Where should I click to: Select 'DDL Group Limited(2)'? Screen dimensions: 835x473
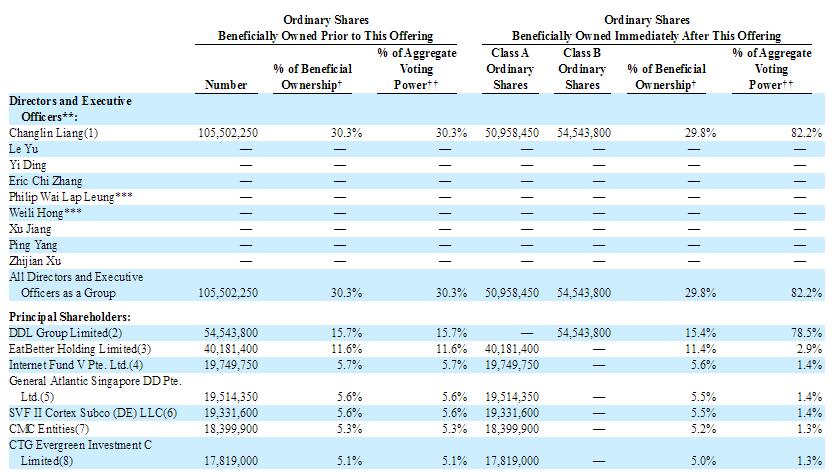point(66,333)
